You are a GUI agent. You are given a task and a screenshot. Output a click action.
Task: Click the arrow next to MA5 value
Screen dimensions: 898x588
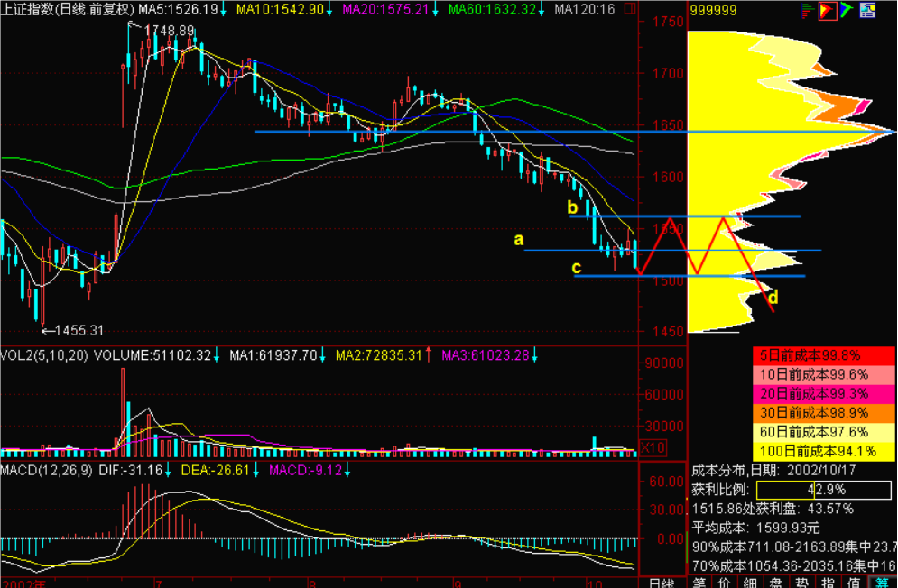pos(224,9)
